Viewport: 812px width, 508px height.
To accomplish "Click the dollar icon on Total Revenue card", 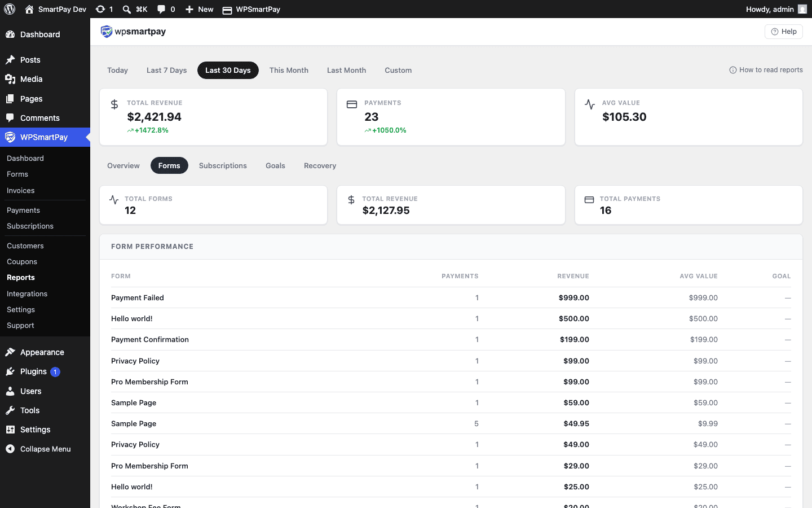I will point(114,104).
